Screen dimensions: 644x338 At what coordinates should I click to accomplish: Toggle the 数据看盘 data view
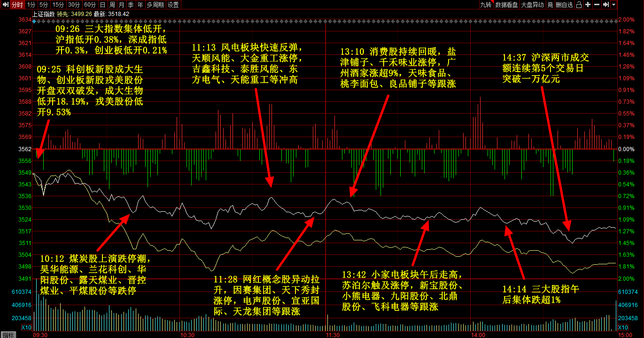pos(506,5)
